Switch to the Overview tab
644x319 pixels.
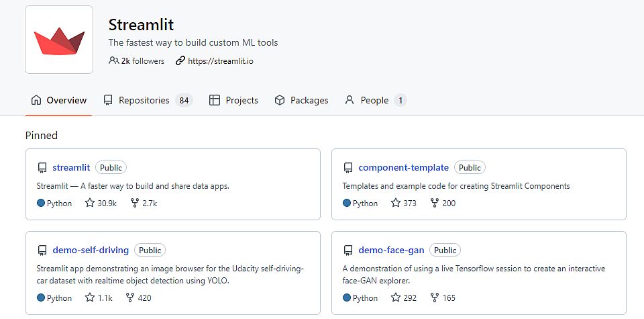(59, 100)
